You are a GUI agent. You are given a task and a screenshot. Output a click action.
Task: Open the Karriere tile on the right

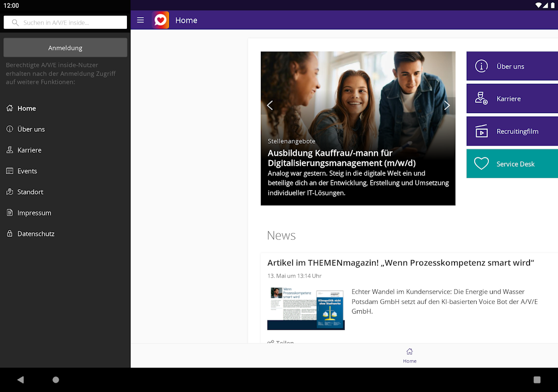click(x=512, y=98)
